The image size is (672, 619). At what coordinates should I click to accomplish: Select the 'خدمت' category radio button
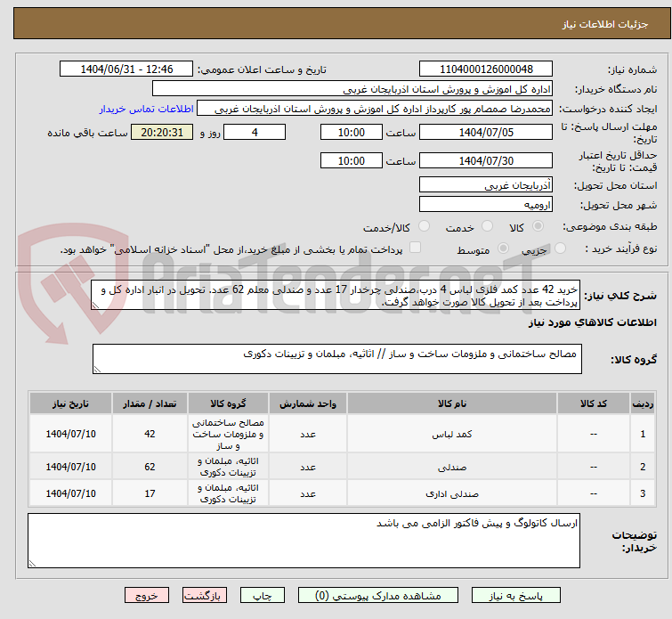coord(486,227)
